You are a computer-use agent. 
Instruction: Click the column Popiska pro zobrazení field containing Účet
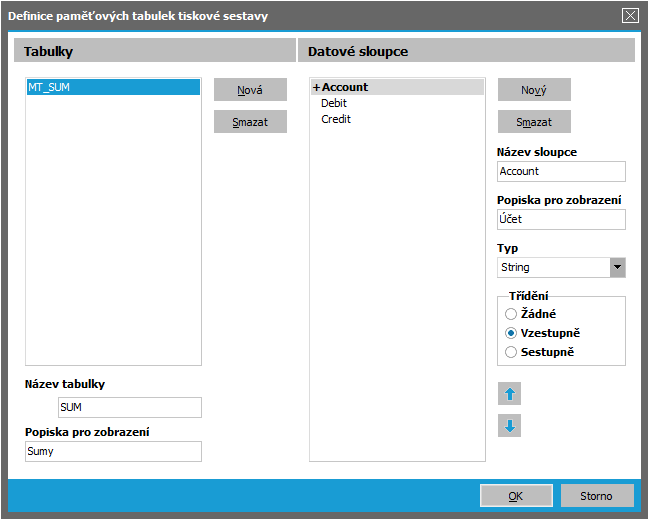[x=560, y=220]
